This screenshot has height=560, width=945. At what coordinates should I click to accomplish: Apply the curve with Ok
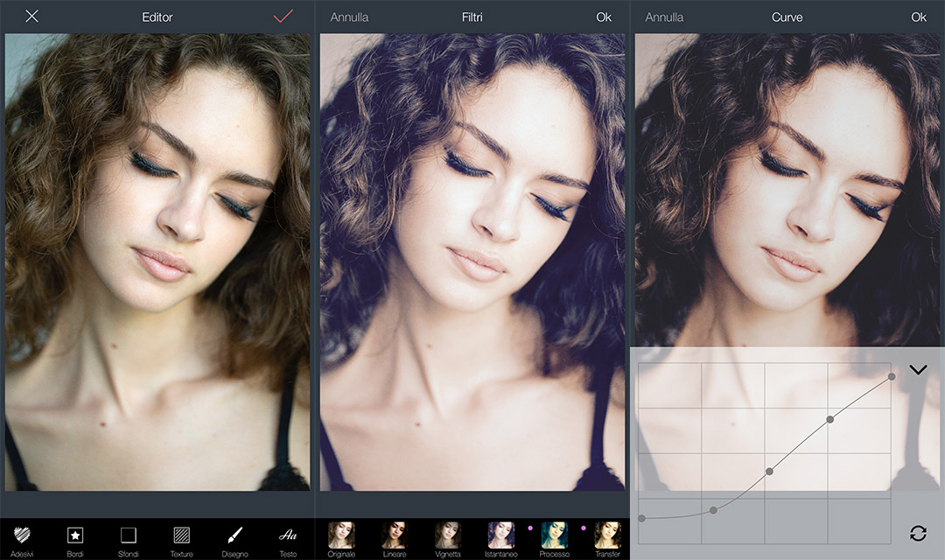919,16
